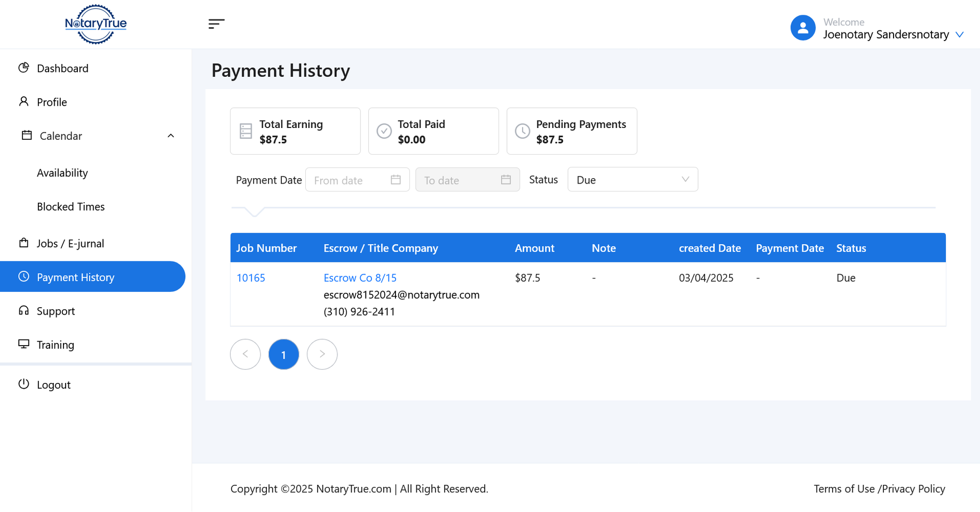Image resolution: width=980 pixels, height=512 pixels.
Task: Open job number 10165 link
Action: 250,277
